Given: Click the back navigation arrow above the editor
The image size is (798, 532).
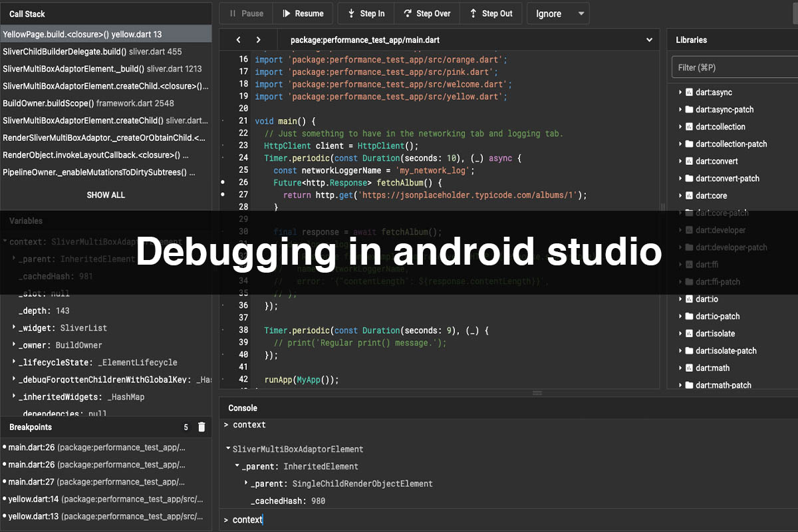Looking at the screenshot, I should coord(238,40).
